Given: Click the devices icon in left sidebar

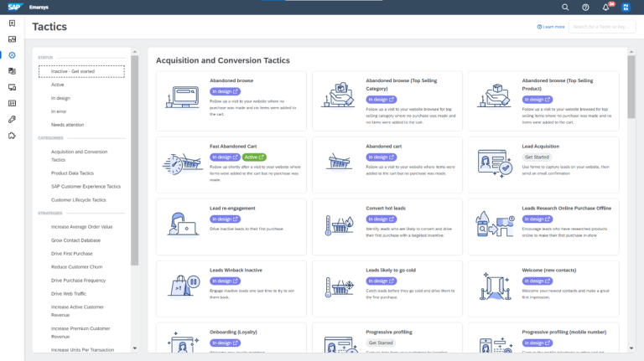Looking at the screenshot, I should [12, 87].
